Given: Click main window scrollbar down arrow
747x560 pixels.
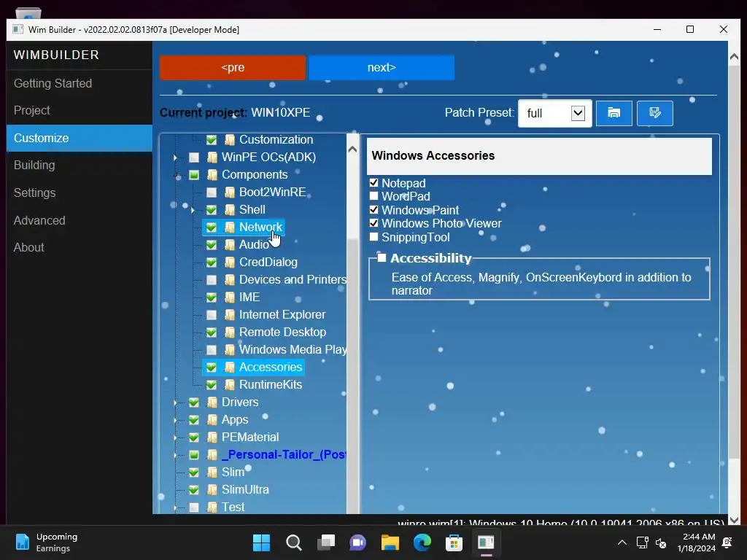Looking at the screenshot, I should tap(734, 519).
